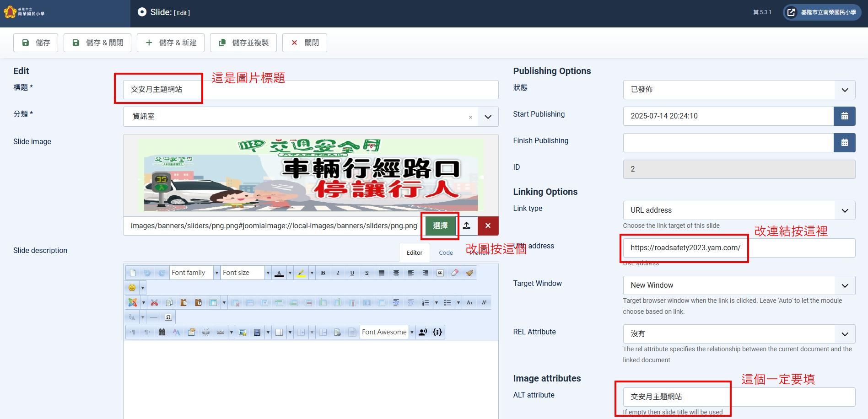Click the ALT attribute input field
868x419 pixels.
tap(739, 397)
